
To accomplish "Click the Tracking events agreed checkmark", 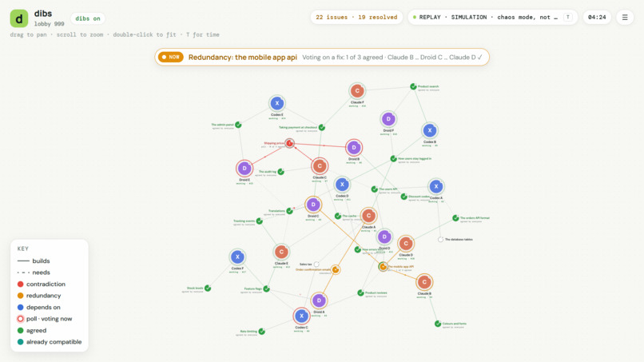I will click(260, 221).
